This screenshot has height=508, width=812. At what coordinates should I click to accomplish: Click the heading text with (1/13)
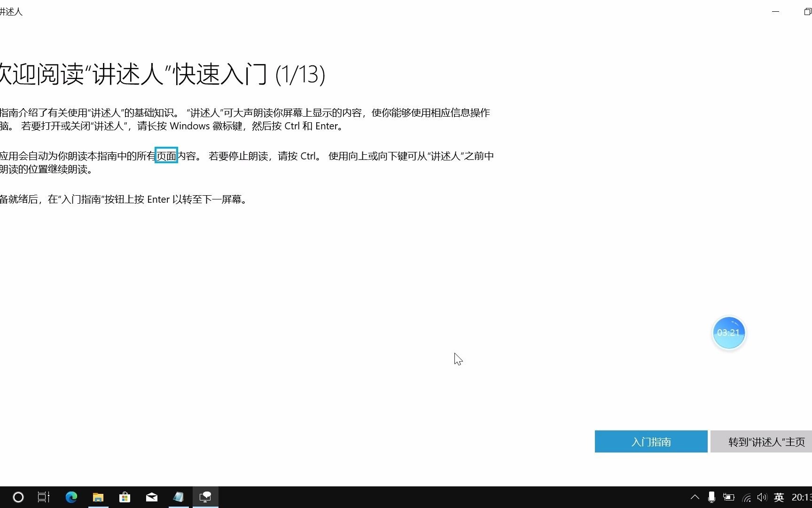click(162, 74)
